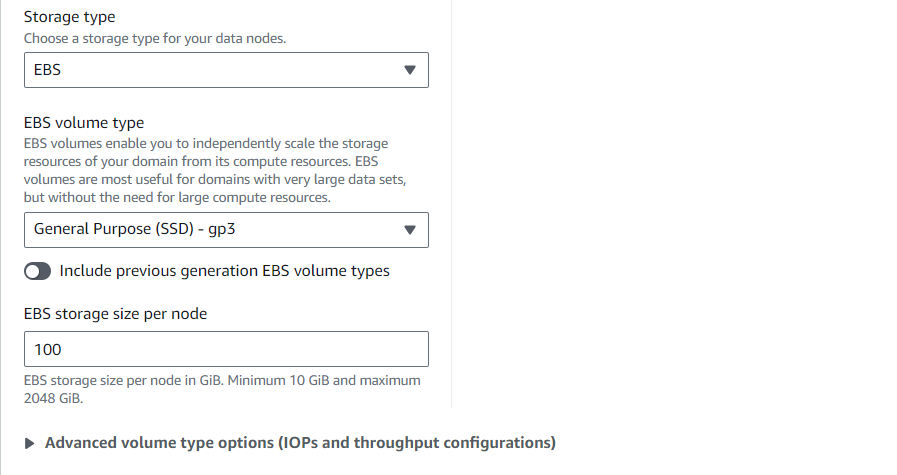Focus the EBS storage size per node field
The image size is (897, 475).
click(226, 349)
